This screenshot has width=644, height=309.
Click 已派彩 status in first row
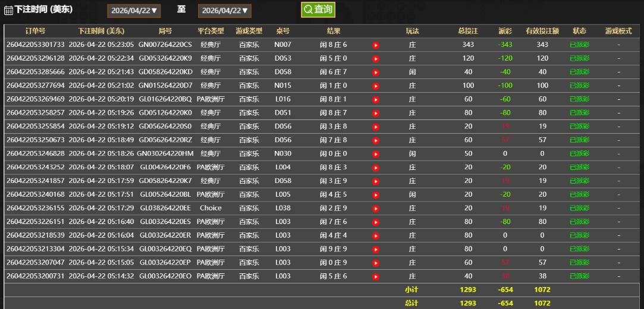point(579,45)
